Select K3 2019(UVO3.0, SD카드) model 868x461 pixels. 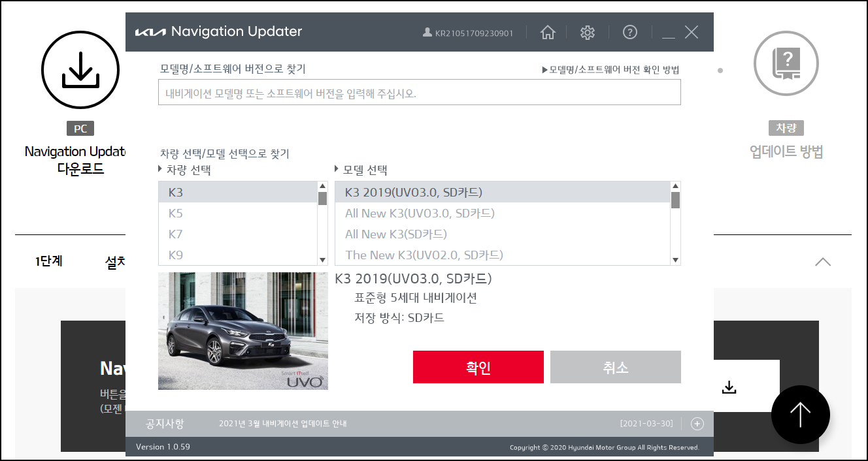pos(503,193)
